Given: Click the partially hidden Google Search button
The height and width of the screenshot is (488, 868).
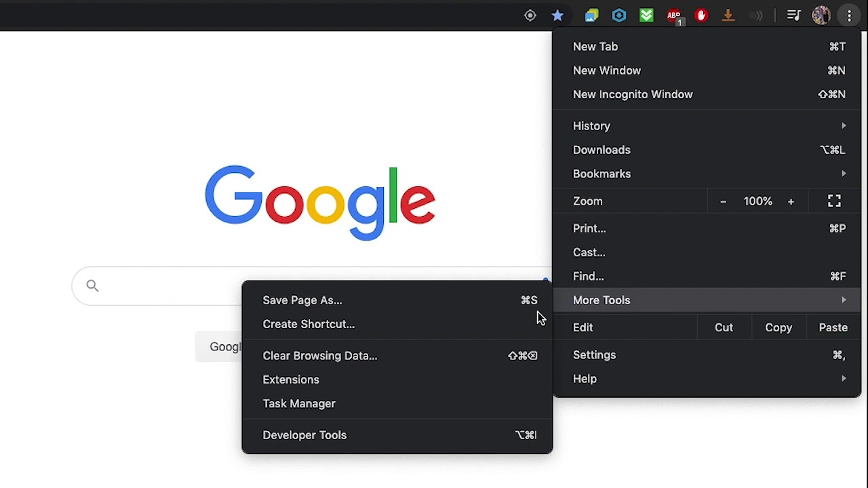Looking at the screenshot, I should [219, 346].
